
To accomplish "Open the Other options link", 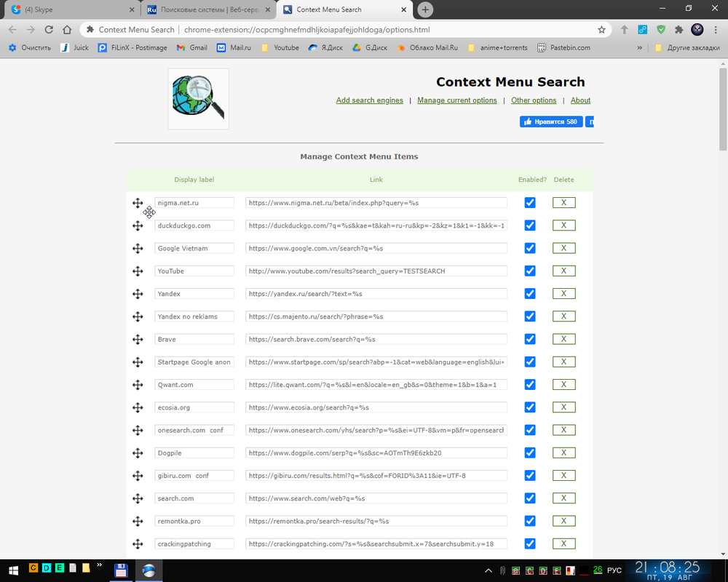I will click(x=534, y=100).
